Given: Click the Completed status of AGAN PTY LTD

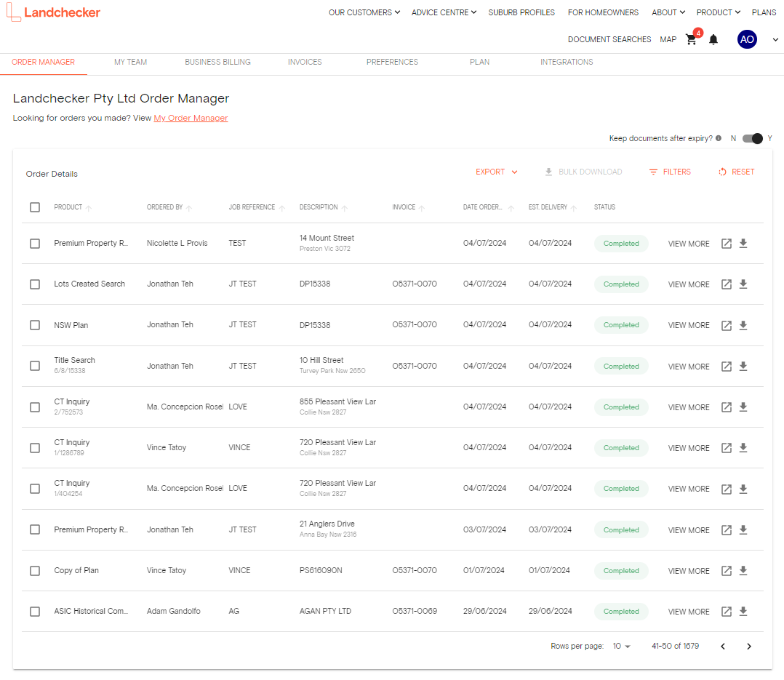Looking at the screenshot, I should pos(621,612).
